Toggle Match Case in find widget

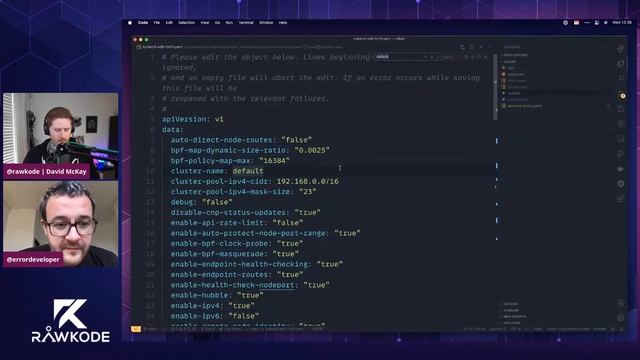click(x=426, y=57)
